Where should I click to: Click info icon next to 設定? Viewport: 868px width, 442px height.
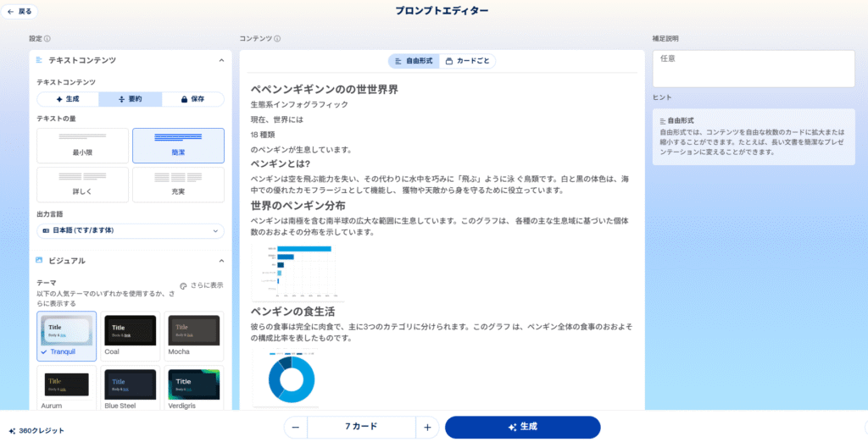pyautogui.click(x=47, y=39)
